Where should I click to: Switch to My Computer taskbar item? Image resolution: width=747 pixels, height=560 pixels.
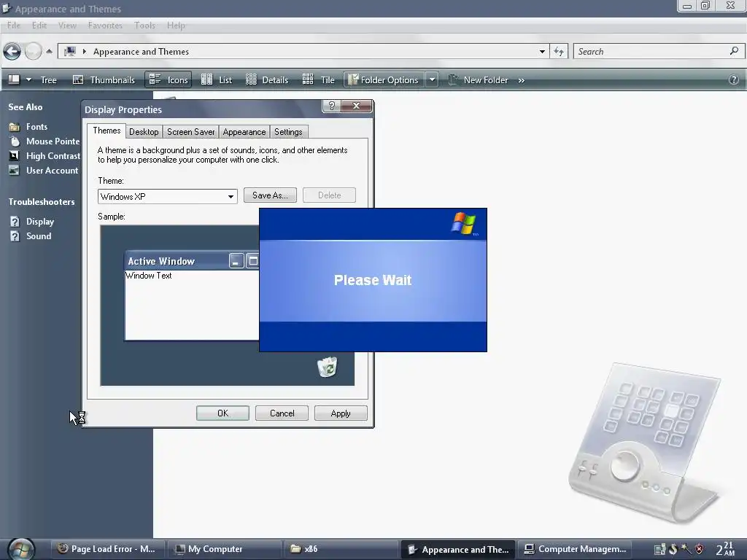click(224, 549)
